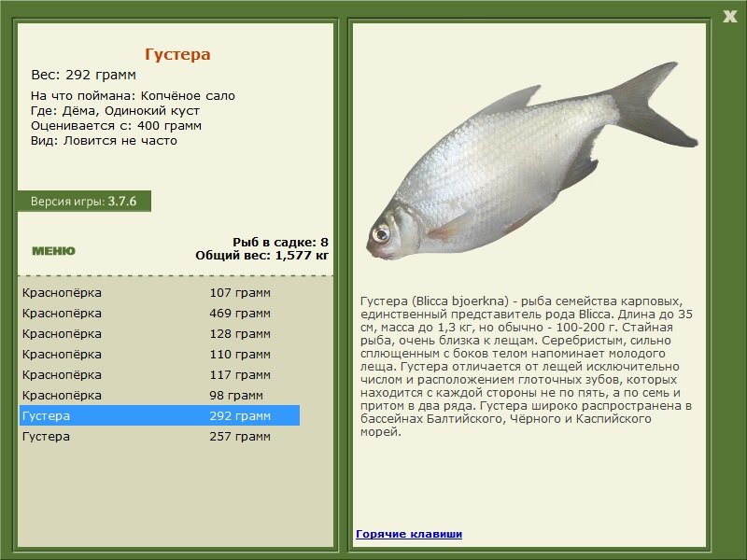
Task: Click the Оценивается с: 400 грамм line
Action: click(x=116, y=126)
